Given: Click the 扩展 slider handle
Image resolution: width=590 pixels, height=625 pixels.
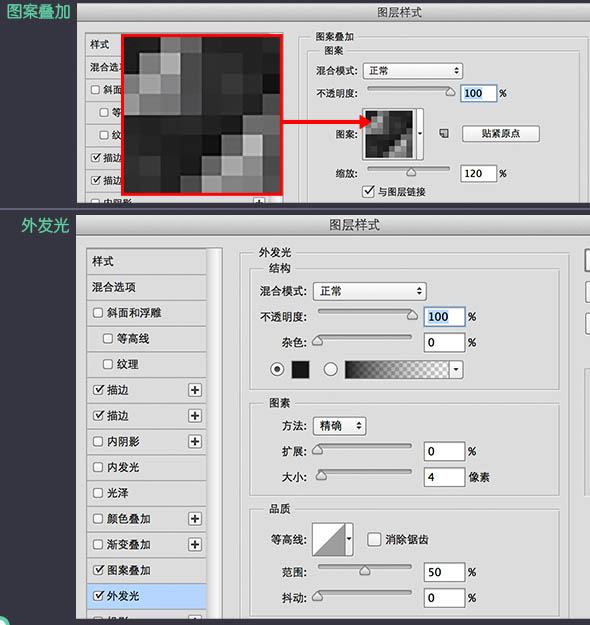Looking at the screenshot, I should tap(317, 450).
